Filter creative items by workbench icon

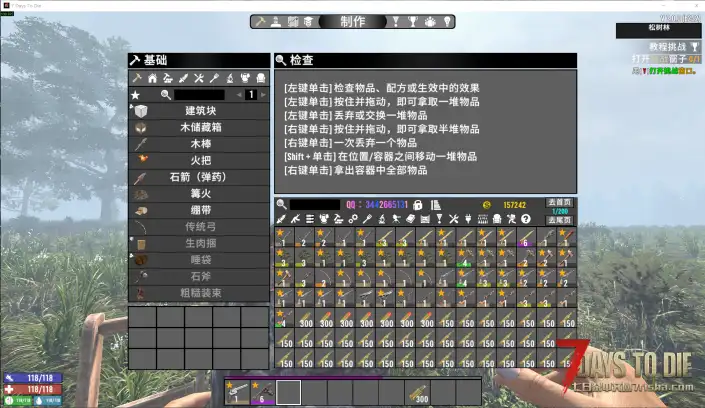pos(339,219)
